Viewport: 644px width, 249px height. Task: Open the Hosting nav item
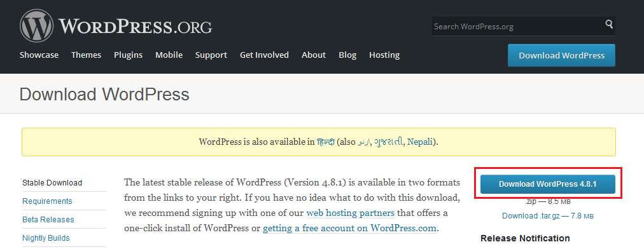click(384, 55)
